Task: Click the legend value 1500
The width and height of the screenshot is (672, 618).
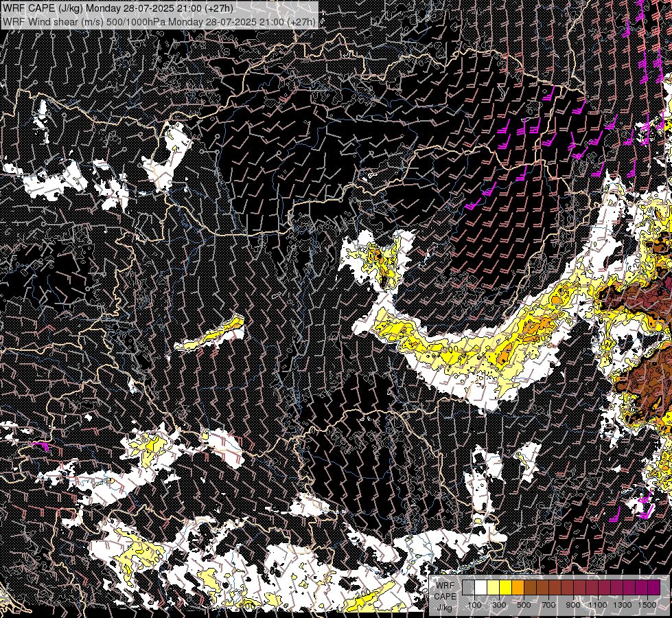Action: pos(647,605)
